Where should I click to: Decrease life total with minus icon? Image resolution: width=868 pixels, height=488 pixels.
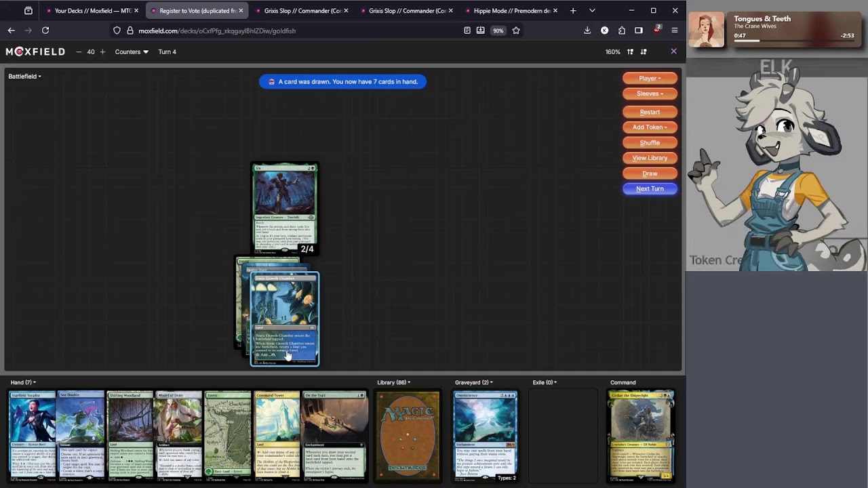[79, 52]
